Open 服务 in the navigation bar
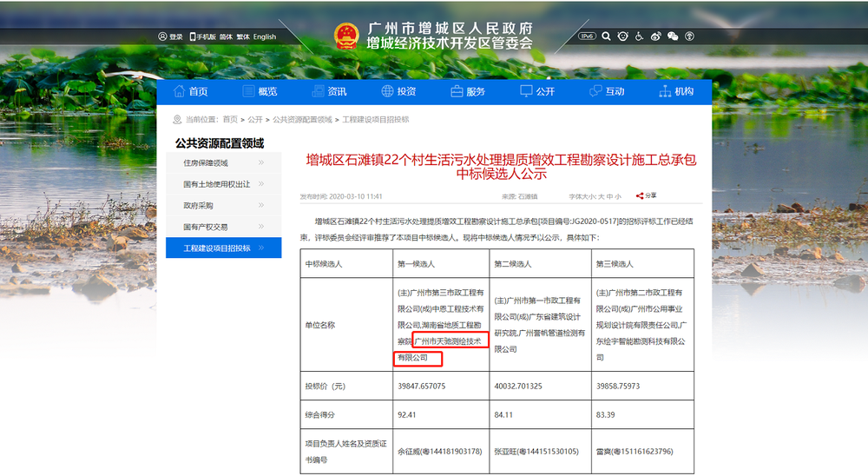This screenshot has height=476, width=868. point(468,91)
